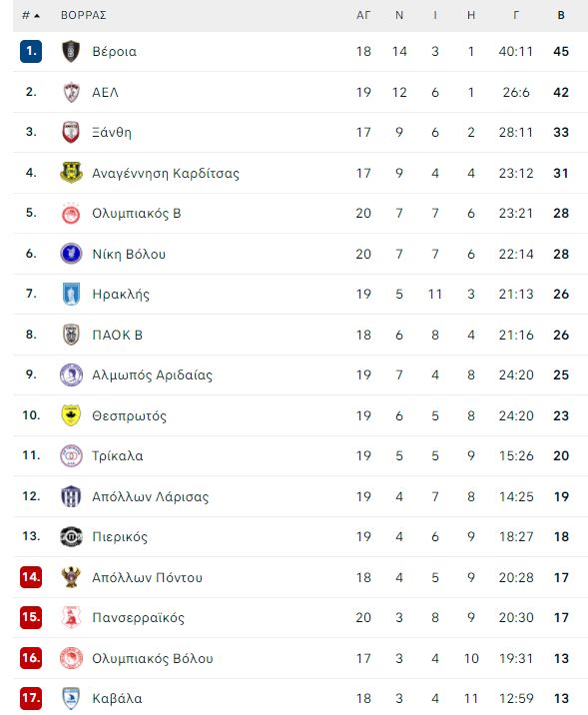This screenshot has width=588, height=715.
Task: Click the Θεσπρωτός yellow shield logo
Action: pyautogui.click(x=71, y=415)
